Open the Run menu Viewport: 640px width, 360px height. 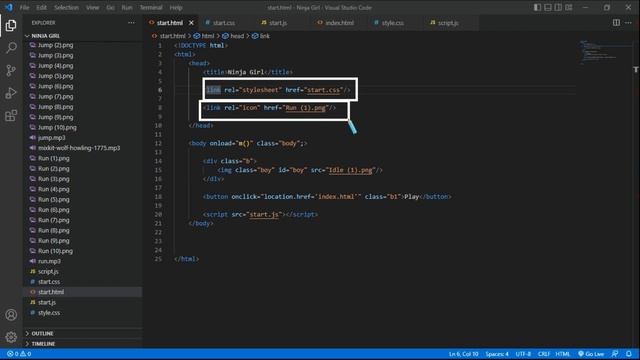pyautogui.click(x=127, y=7)
